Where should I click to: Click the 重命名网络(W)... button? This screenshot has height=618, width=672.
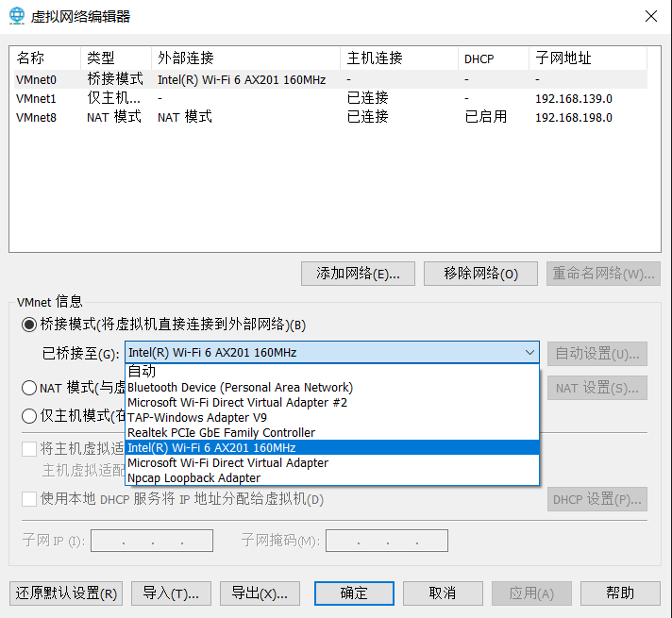(x=603, y=274)
